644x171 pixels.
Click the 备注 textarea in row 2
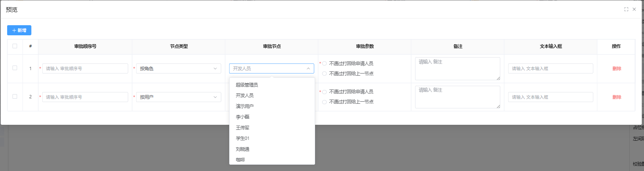pos(458,97)
